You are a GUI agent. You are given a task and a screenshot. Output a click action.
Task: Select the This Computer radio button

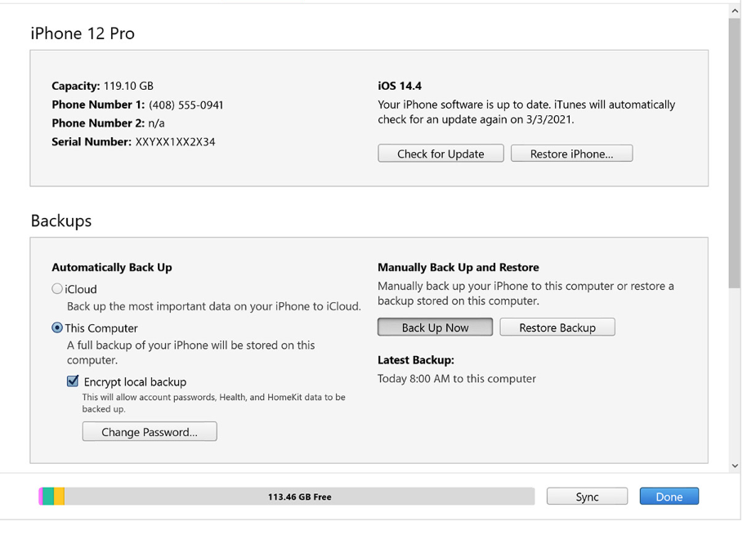tap(57, 328)
